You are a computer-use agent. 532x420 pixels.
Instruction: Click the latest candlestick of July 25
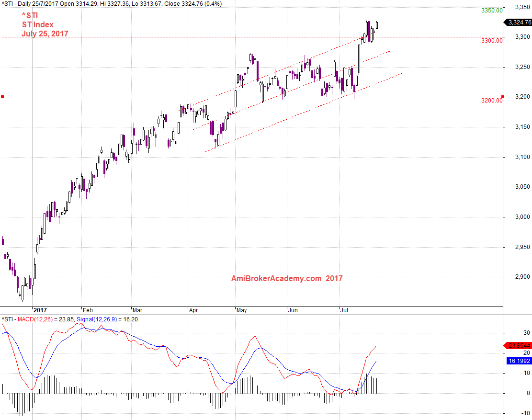click(377, 25)
